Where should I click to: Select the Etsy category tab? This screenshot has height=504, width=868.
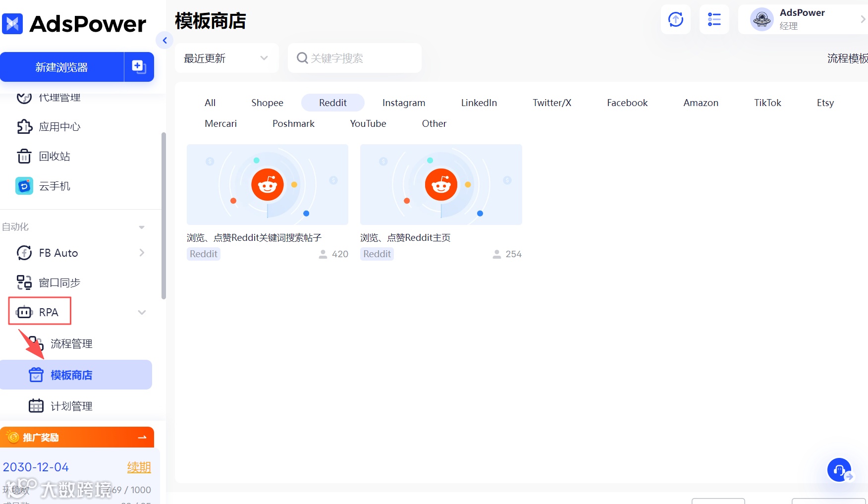(825, 103)
